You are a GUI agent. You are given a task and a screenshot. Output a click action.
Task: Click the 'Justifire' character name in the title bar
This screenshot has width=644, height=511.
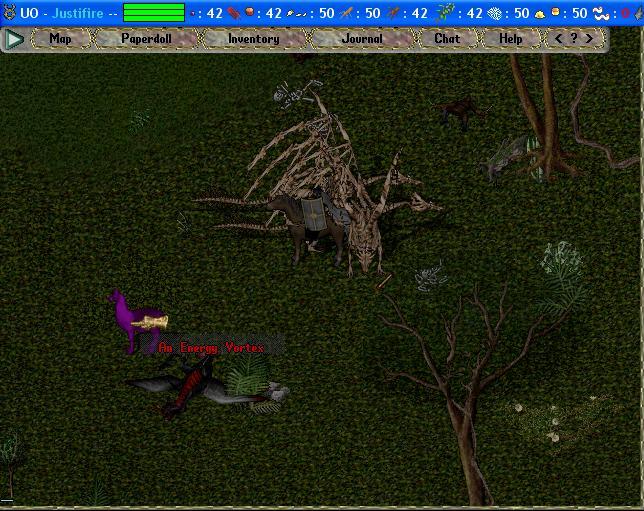point(78,13)
